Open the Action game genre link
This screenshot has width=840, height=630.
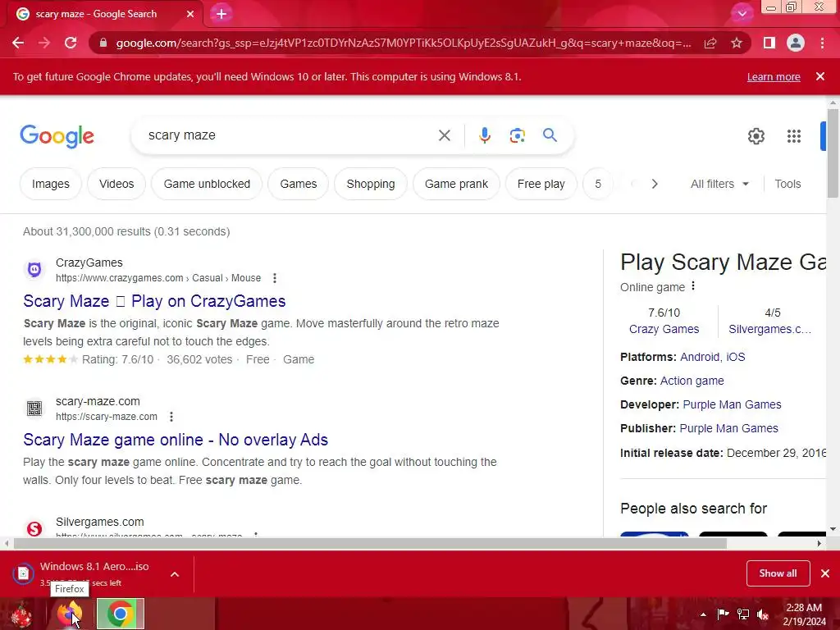692,381
